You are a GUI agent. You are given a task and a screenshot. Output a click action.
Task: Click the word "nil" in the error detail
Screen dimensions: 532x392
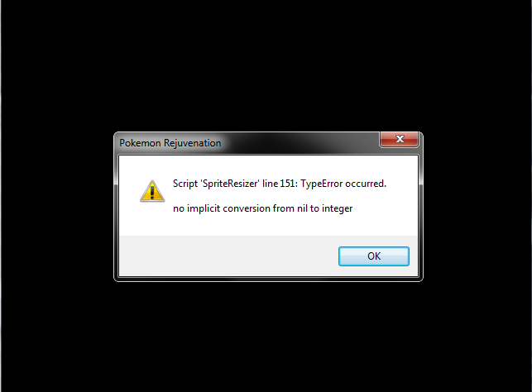[x=302, y=208]
